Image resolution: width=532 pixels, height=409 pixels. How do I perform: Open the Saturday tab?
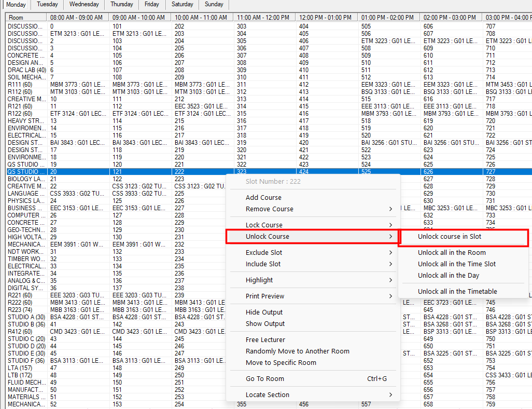182,5
